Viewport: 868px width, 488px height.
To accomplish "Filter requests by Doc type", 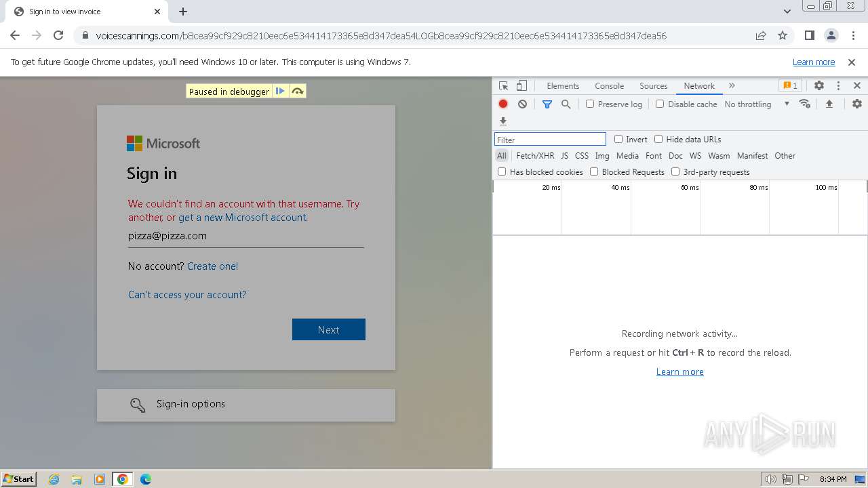I will pos(675,155).
